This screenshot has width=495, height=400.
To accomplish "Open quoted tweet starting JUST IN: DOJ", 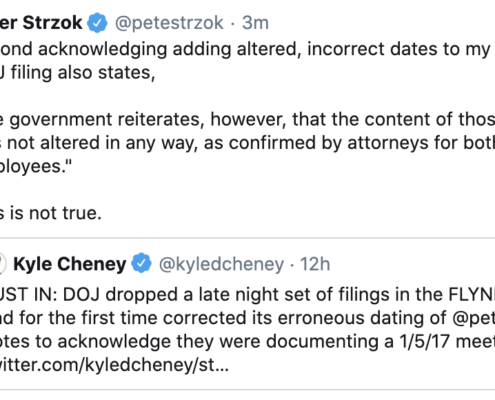I will [247, 313].
